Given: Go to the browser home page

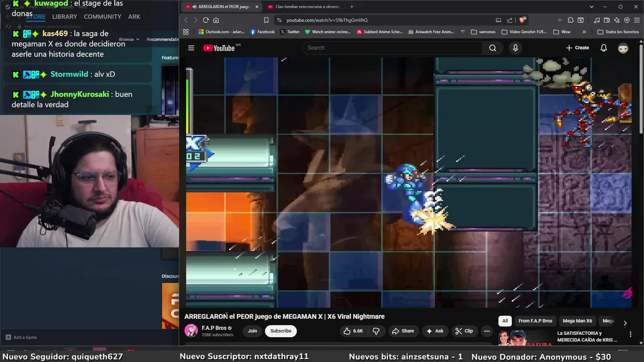Looking at the screenshot, I should click(216, 20).
